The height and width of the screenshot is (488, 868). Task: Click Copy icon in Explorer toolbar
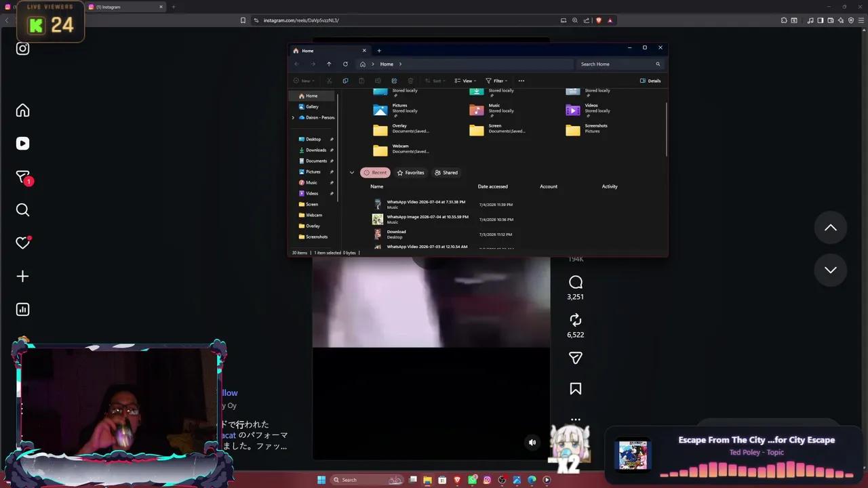[345, 81]
